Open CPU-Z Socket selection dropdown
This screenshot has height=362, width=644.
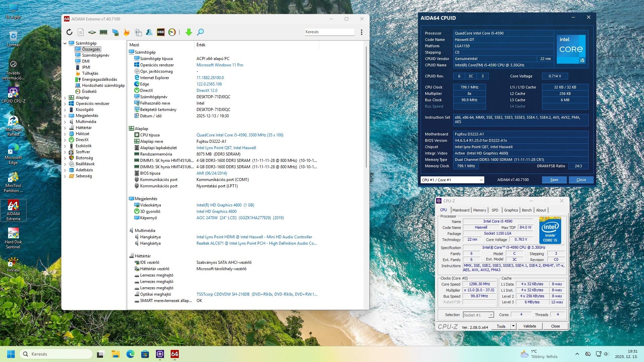pos(491,315)
